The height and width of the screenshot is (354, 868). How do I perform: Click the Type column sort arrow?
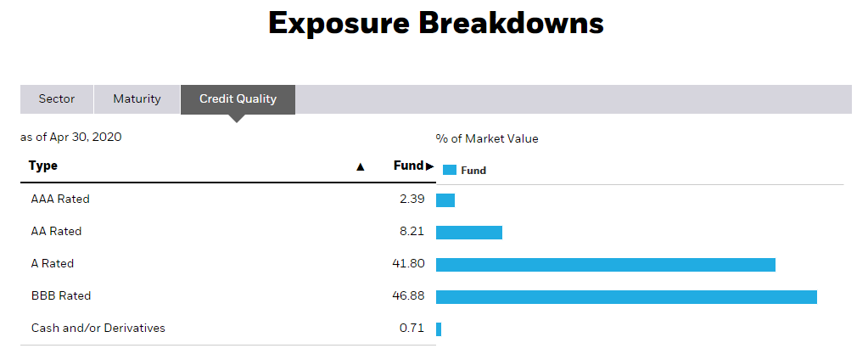[360, 167]
